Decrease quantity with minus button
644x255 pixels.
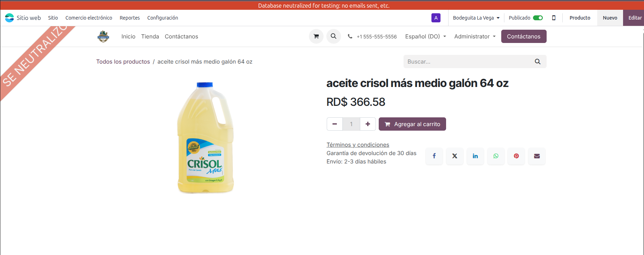pos(335,124)
